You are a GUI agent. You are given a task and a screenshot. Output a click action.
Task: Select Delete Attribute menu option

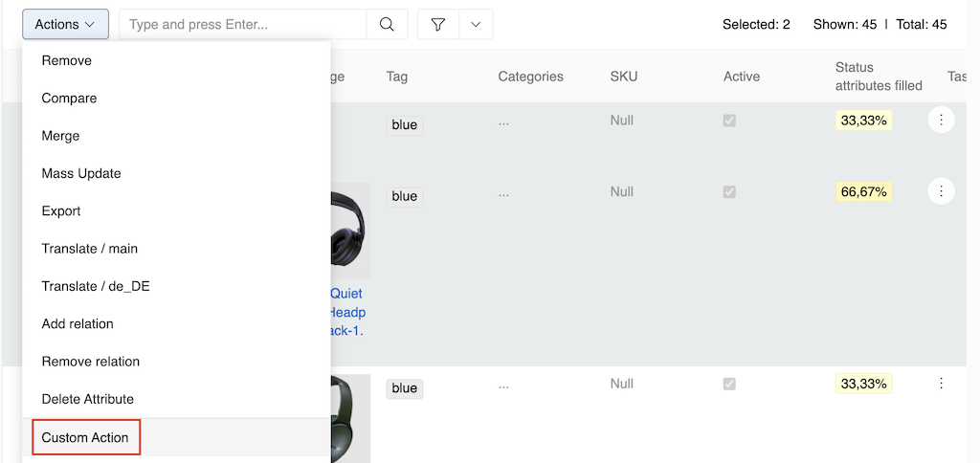click(88, 399)
